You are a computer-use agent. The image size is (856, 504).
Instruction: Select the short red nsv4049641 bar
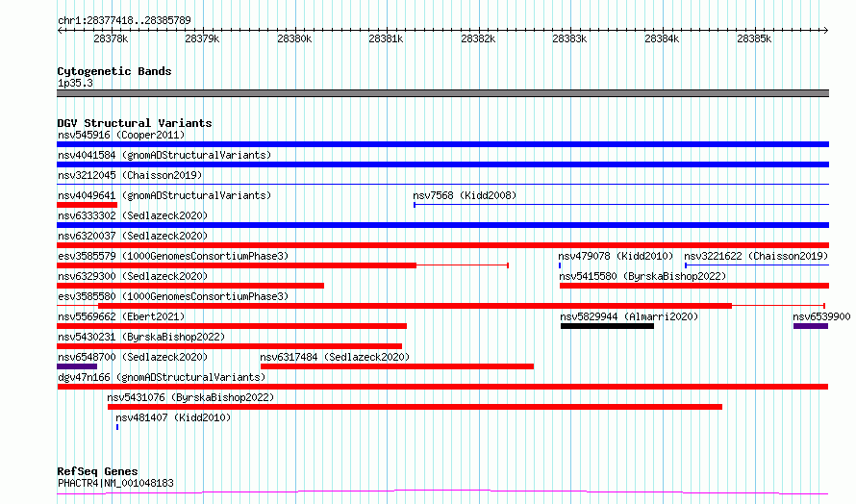[x=87, y=205]
